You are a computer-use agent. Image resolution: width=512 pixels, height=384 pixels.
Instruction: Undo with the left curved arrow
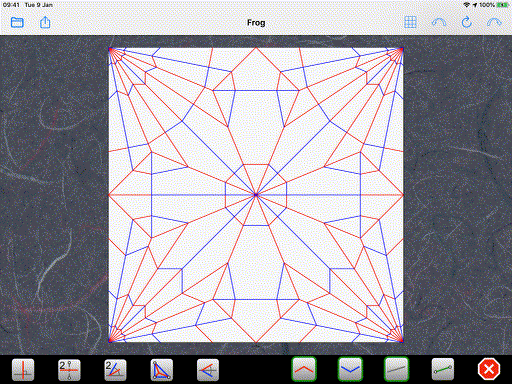tap(439, 22)
